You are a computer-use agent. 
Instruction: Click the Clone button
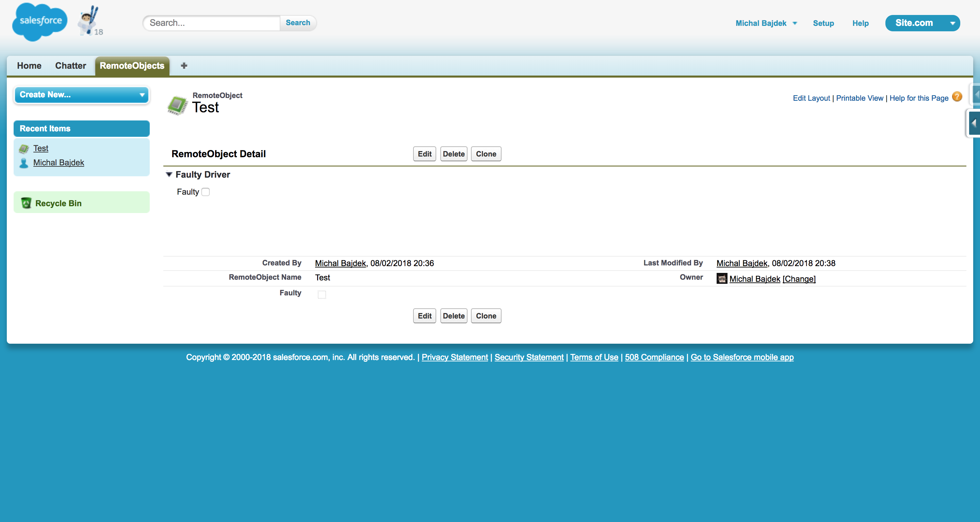tap(486, 154)
